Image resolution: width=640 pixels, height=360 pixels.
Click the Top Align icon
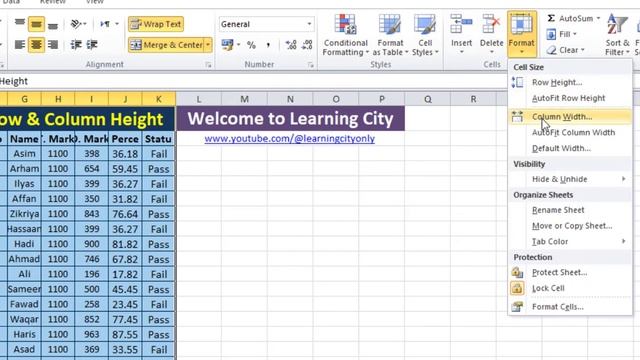coord(20,24)
